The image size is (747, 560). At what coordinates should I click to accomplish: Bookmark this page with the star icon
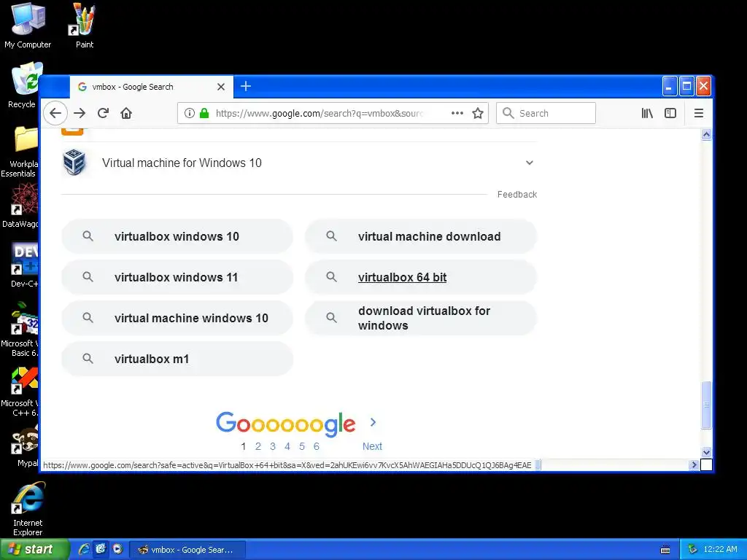(478, 113)
